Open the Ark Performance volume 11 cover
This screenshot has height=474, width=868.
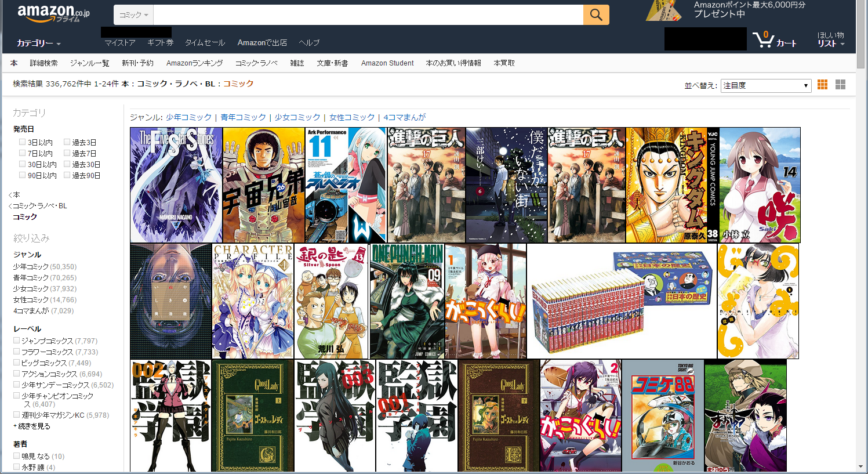pos(346,185)
